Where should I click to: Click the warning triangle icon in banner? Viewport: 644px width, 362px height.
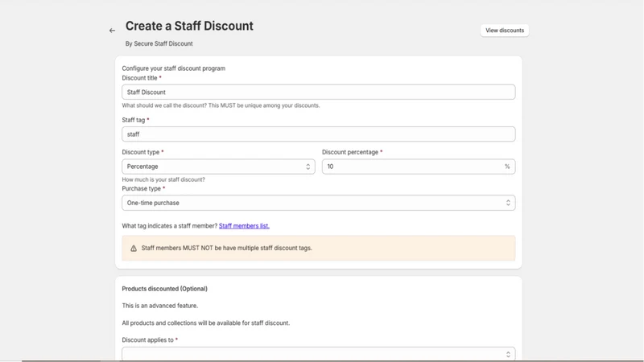click(134, 249)
